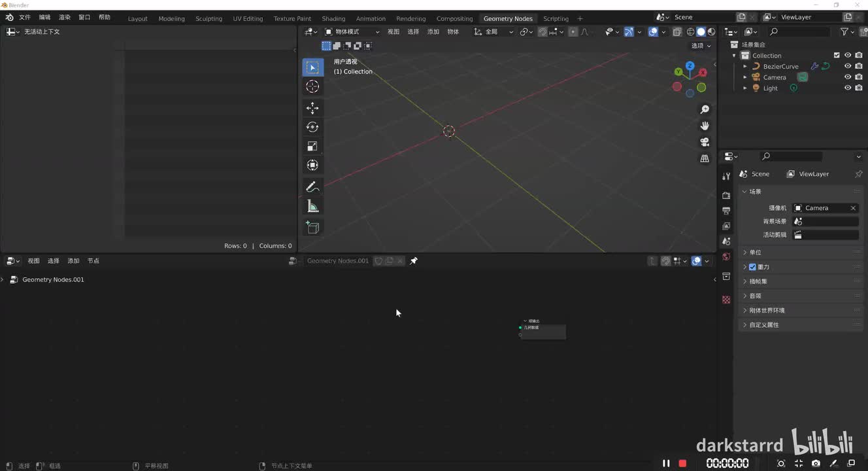Switch to the Layout workspace tab

(x=137, y=18)
